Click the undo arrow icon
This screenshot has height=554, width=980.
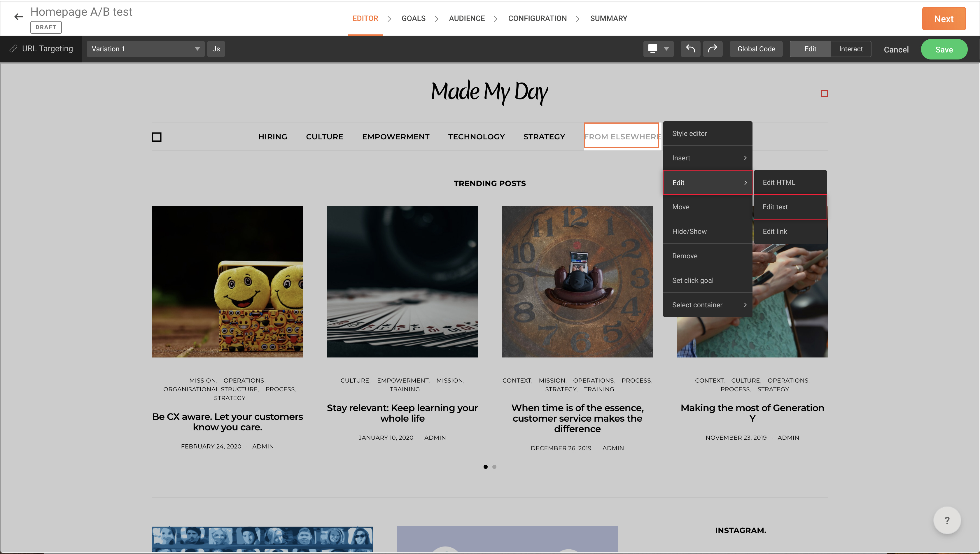pos(690,49)
